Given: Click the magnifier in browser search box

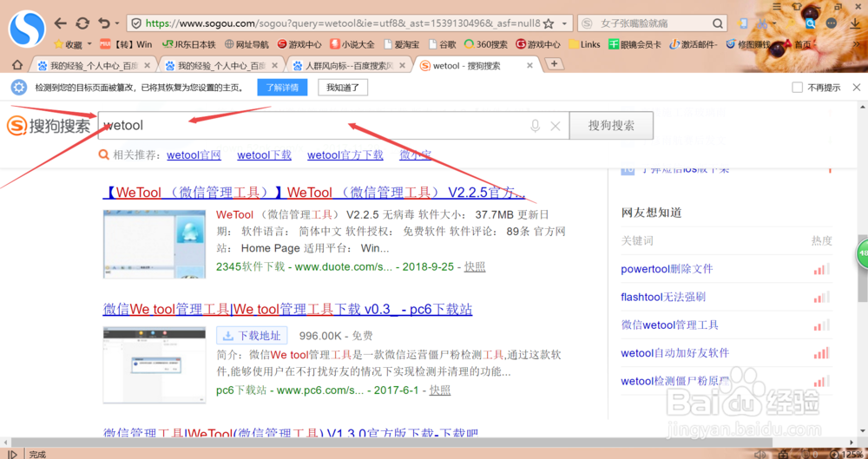Looking at the screenshot, I should coord(718,23).
